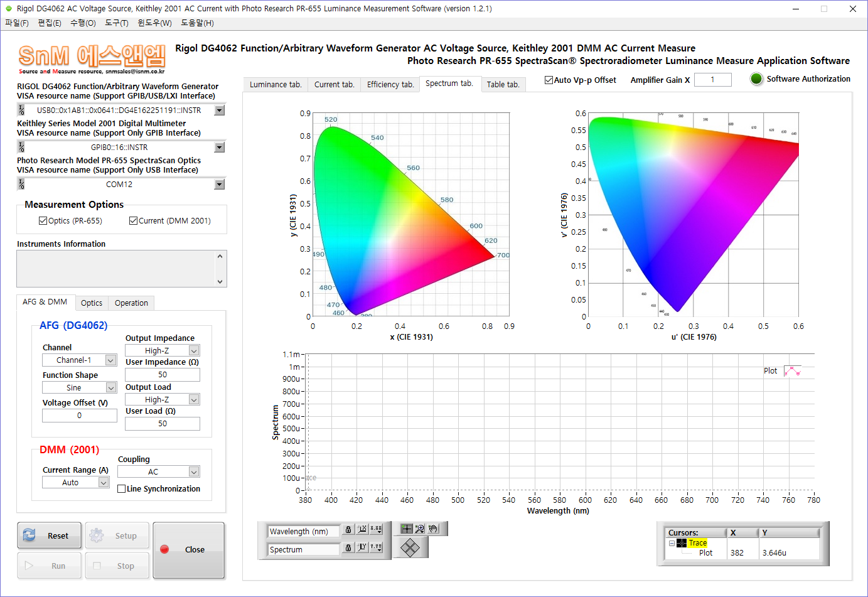
Task: Select the cursor movement crosshair tool
Action: click(x=407, y=529)
